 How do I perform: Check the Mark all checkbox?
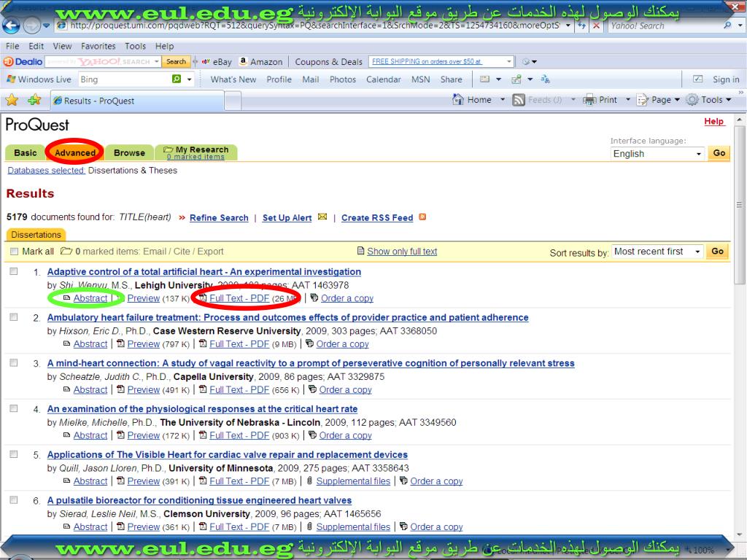pyautogui.click(x=14, y=252)
